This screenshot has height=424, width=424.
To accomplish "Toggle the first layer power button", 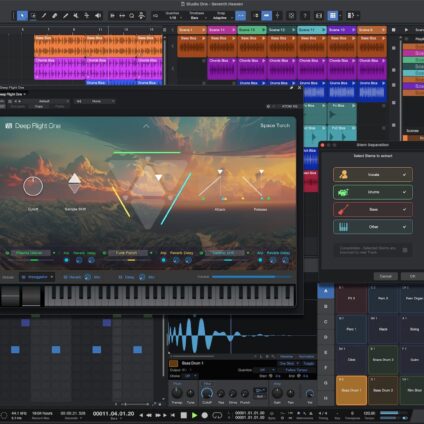I will 7,253.
